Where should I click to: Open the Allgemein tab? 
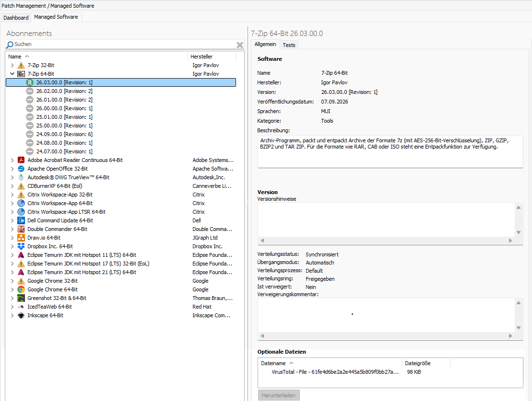265,45
